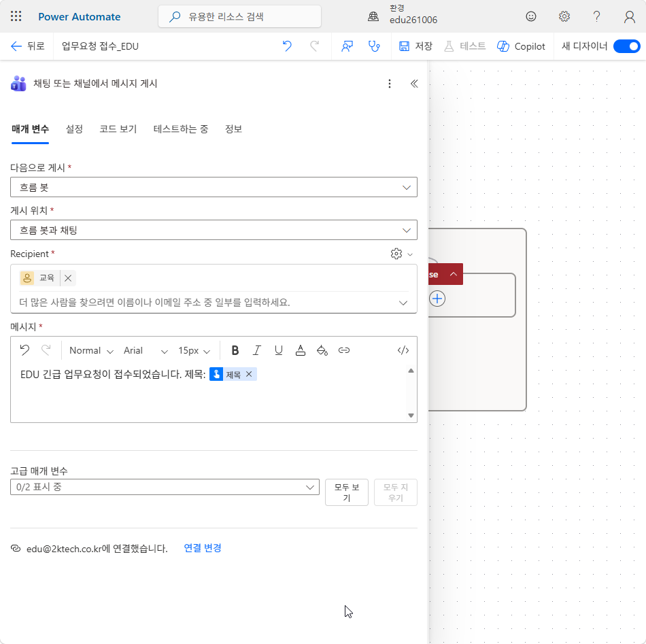The height and width of the screenshot is (644, 646).
Task: Go back with the 뒤로 arrow
Action: pyautogui.click(x=27, y=46)
